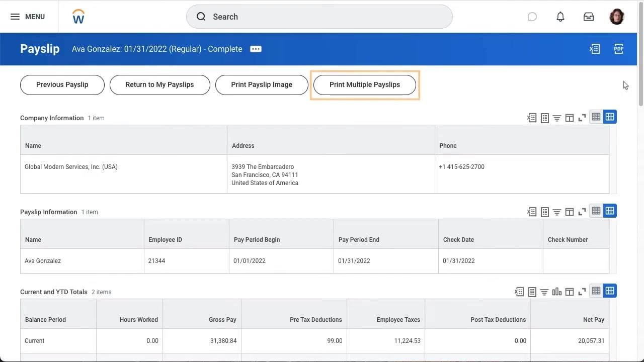
Task: Expand Company Information table to fullscreen
Action: tap(582, 118)
